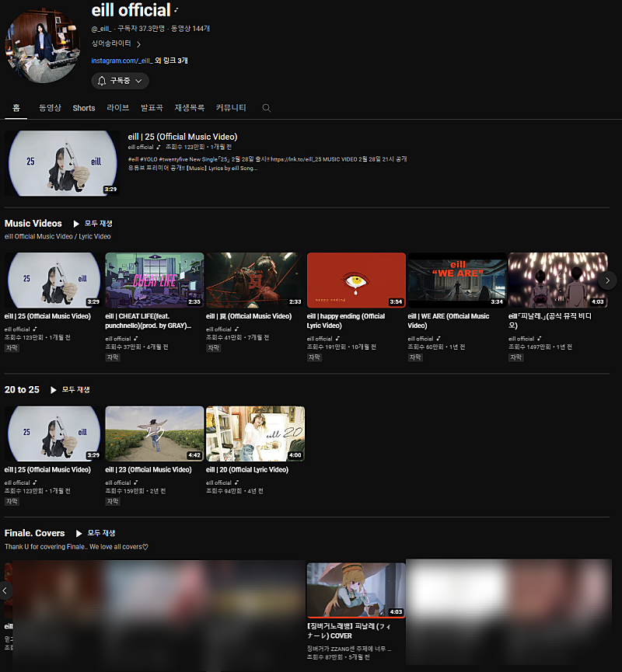Click the 피날레 공식 뮤직 비디오 title

(x=550, y=321)
